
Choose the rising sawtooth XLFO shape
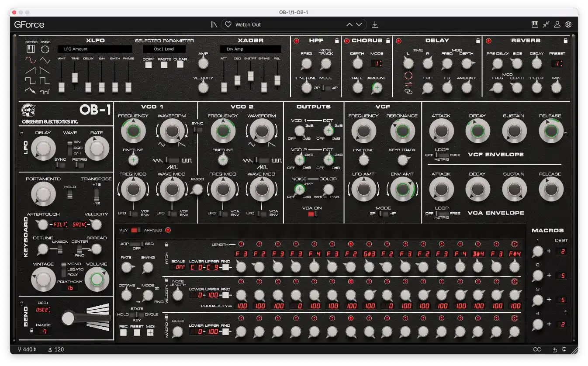31,70
